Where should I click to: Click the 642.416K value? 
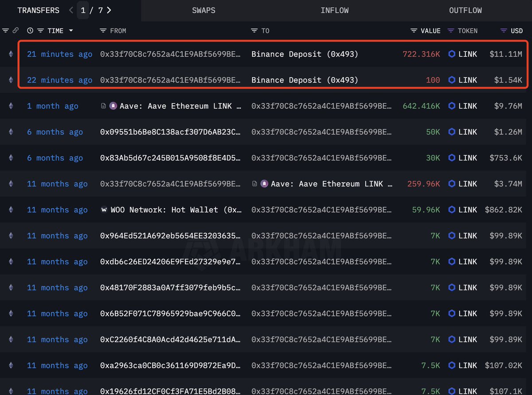click(x=421, y=106)
